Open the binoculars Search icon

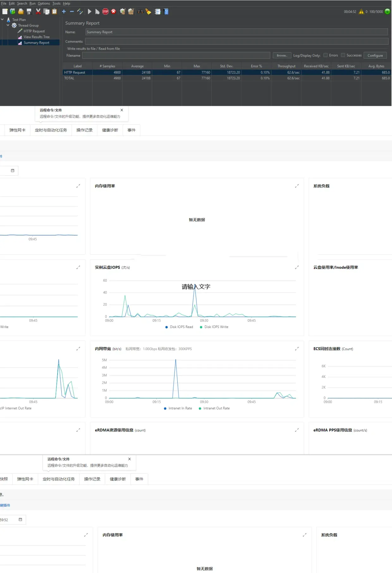[x=140, y=12]
